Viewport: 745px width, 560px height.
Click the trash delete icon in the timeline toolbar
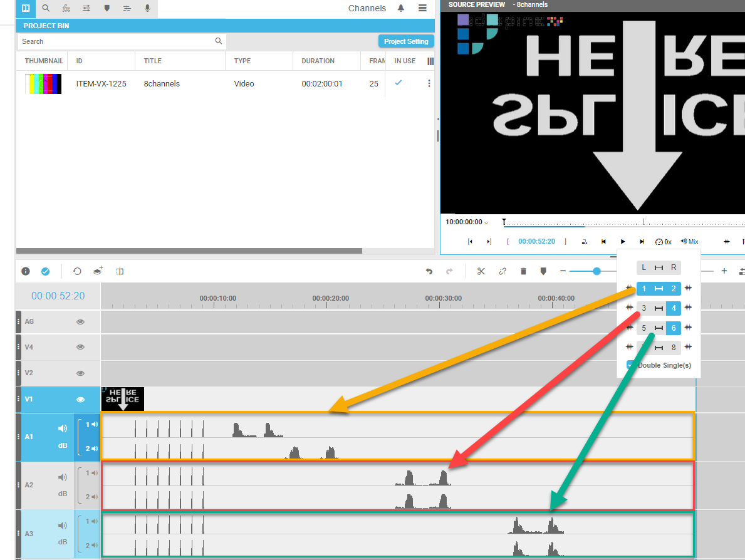pyautogui.click(x=523, y=271)
